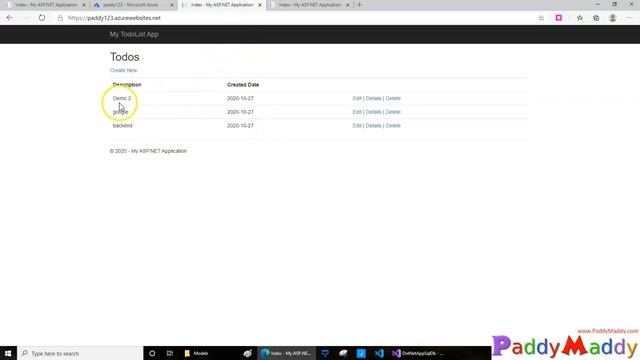640x360 pixels.
Task: Reload the current page
Action: (x=42, y=18)
